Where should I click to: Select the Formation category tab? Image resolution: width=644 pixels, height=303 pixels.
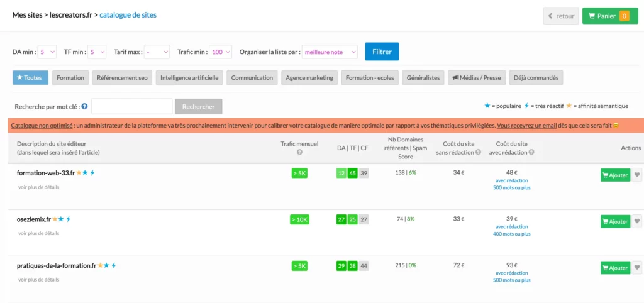click(70, 77)
